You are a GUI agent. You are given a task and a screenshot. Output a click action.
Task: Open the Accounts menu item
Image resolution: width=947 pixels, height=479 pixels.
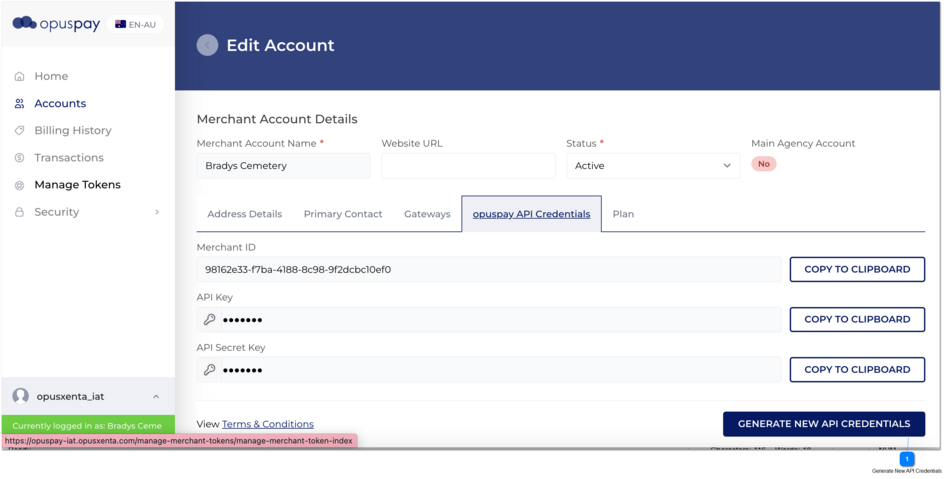click(60, 103)
